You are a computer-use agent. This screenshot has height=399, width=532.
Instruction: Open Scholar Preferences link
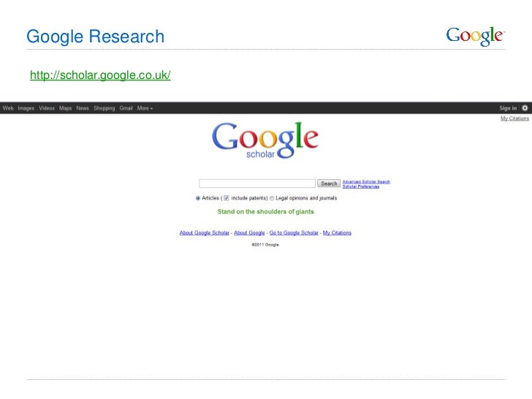click(361, 186)
